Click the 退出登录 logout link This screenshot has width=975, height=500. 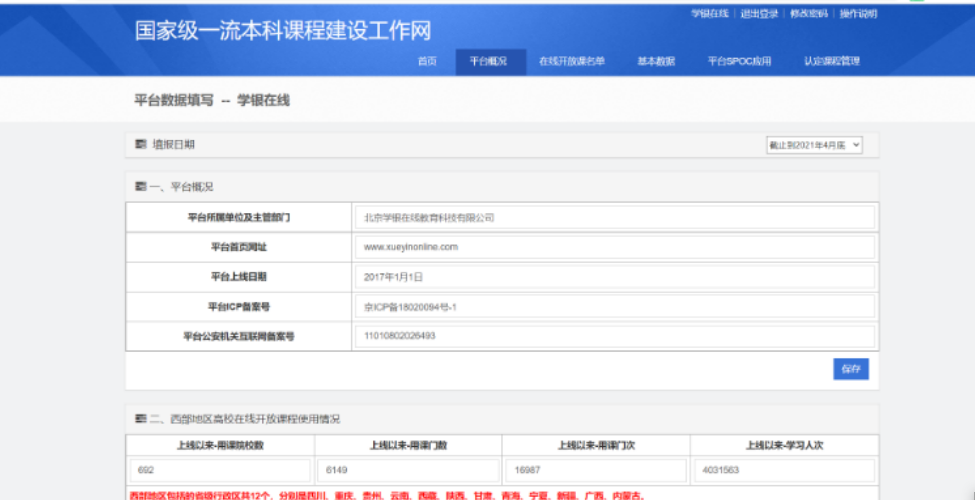point(759,14)
